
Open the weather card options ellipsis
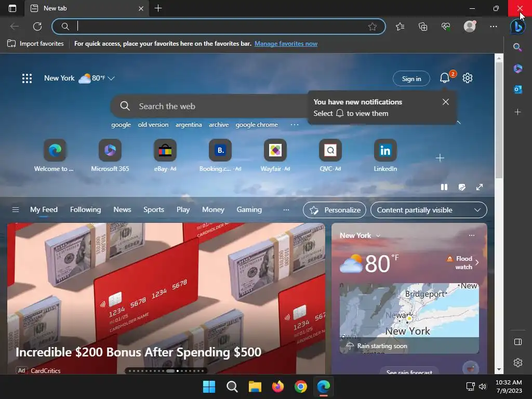pos(472,235)
